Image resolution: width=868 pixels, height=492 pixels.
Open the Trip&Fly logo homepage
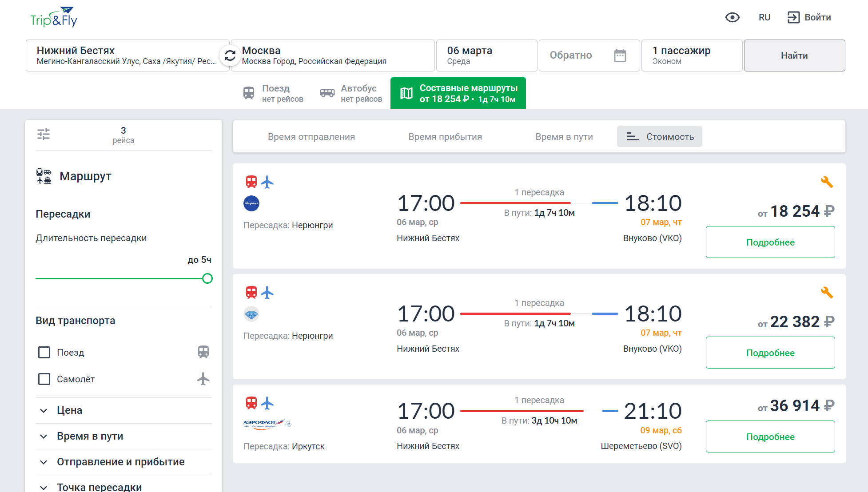tap(54, 17)
